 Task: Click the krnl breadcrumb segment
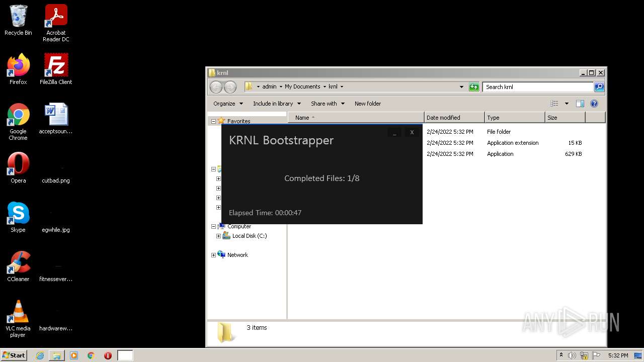333,87
